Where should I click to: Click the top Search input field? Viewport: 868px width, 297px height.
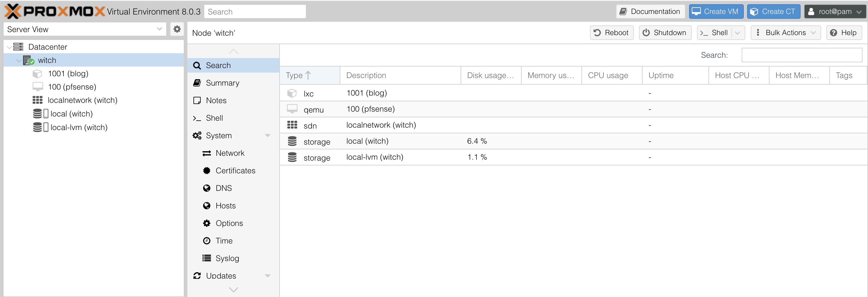(255, 12)
